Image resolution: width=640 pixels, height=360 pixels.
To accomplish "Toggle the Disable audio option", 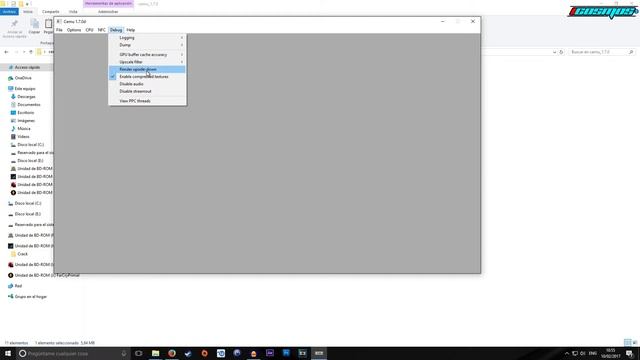I will 147,84.
